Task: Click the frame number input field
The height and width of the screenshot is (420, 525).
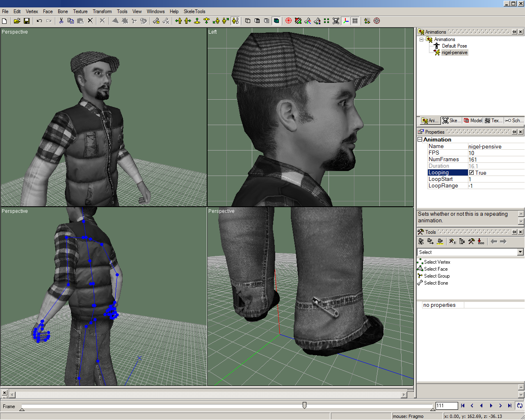Action: [446, 406]
